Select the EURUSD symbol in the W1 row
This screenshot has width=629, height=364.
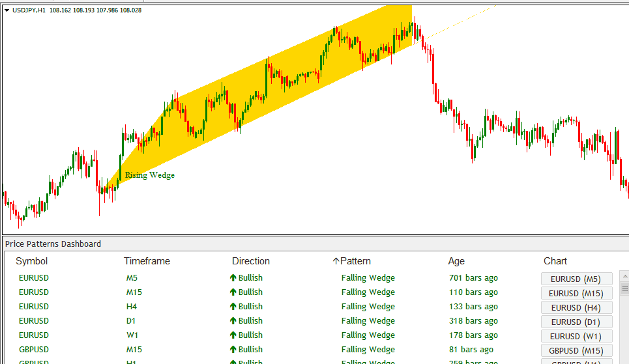pyautogui.click(x=34, y=335)
